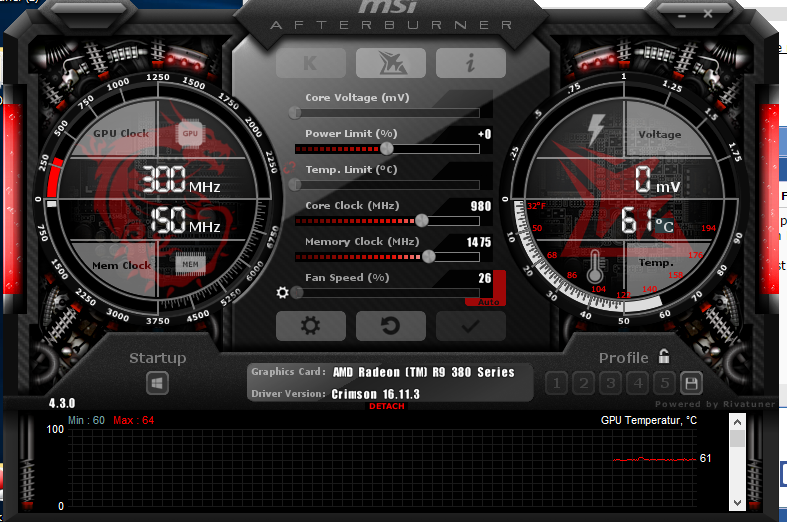Click the Fan Speed value 26

484,278
